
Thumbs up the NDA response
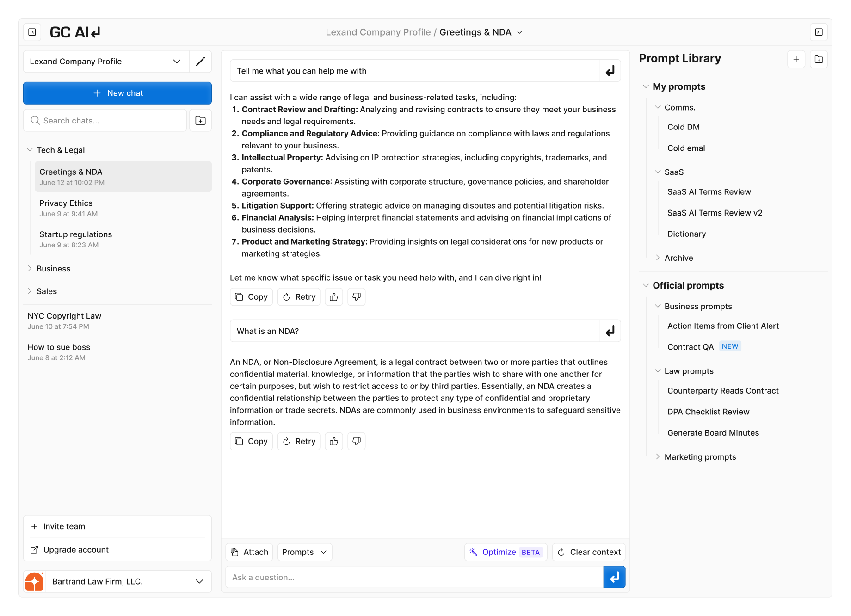tap(334, 441)
